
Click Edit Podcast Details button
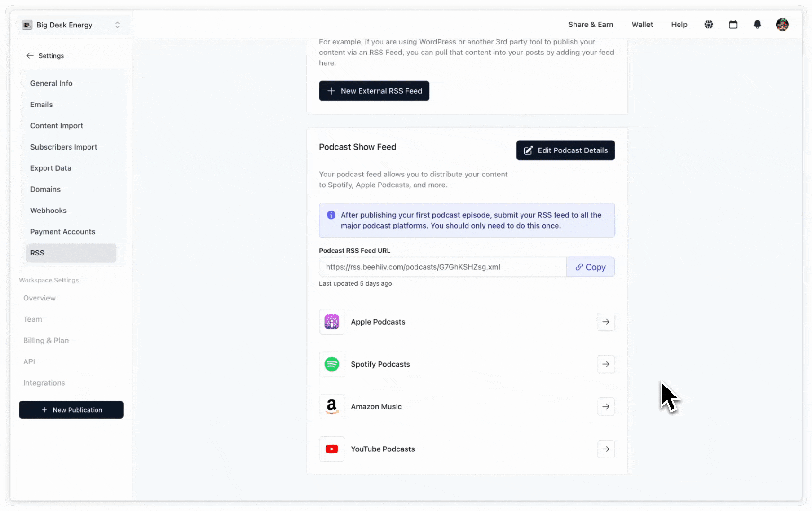(x=565, y=150)
